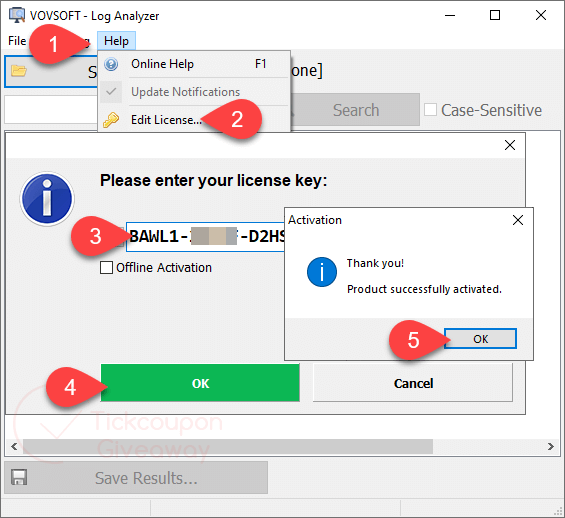Click the 'Please enter your license key:' label
The height and width of the screenshot is (518, 565).
tap(213, 180)
